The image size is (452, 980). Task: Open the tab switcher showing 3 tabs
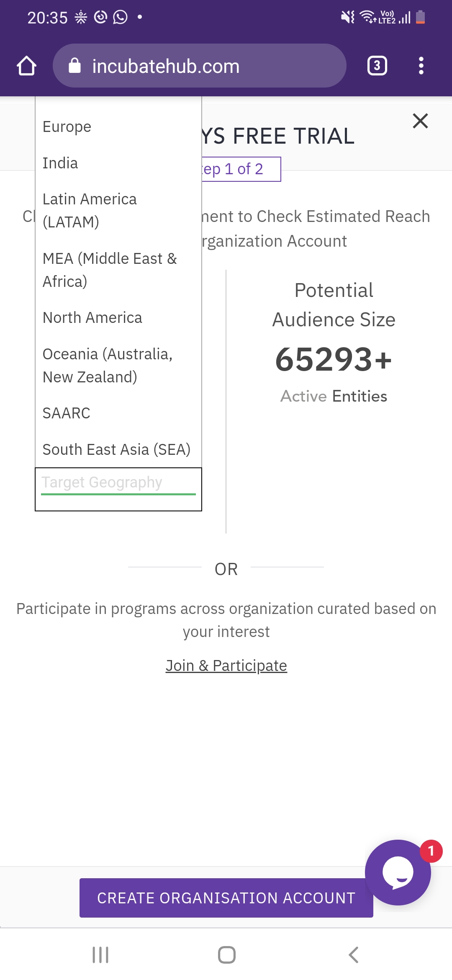pos(377,66)
